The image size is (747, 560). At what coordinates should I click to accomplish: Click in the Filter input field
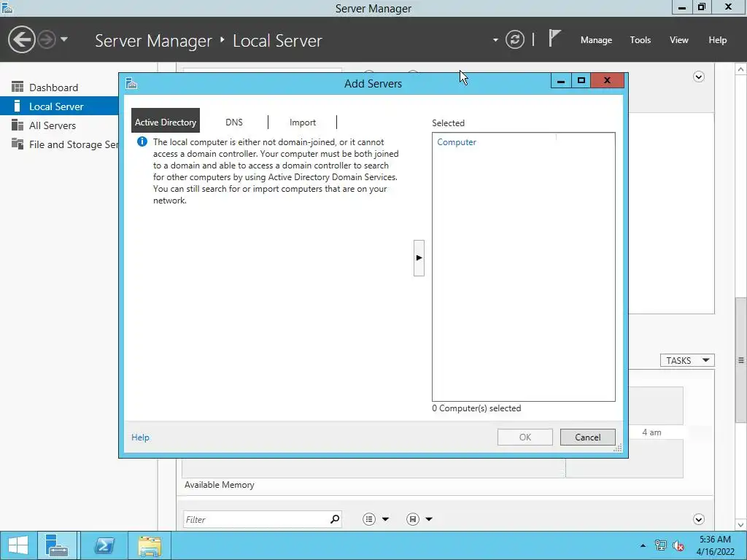pos(255,519)
